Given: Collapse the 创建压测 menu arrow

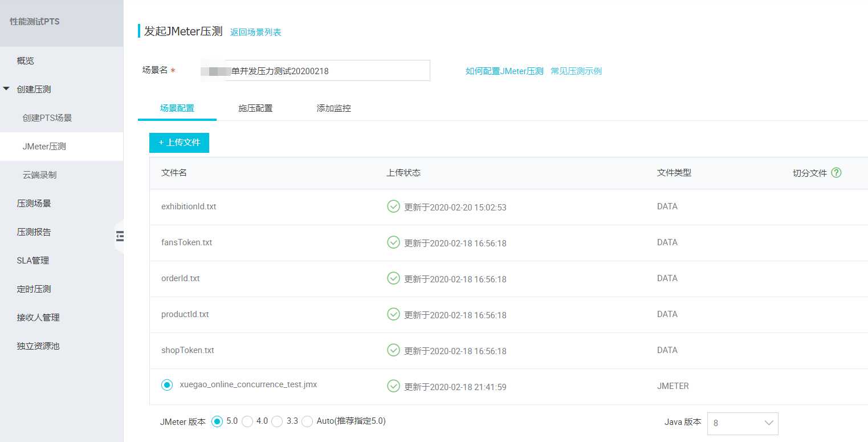Looking at the screenshot, I should [x=6, y=89].
